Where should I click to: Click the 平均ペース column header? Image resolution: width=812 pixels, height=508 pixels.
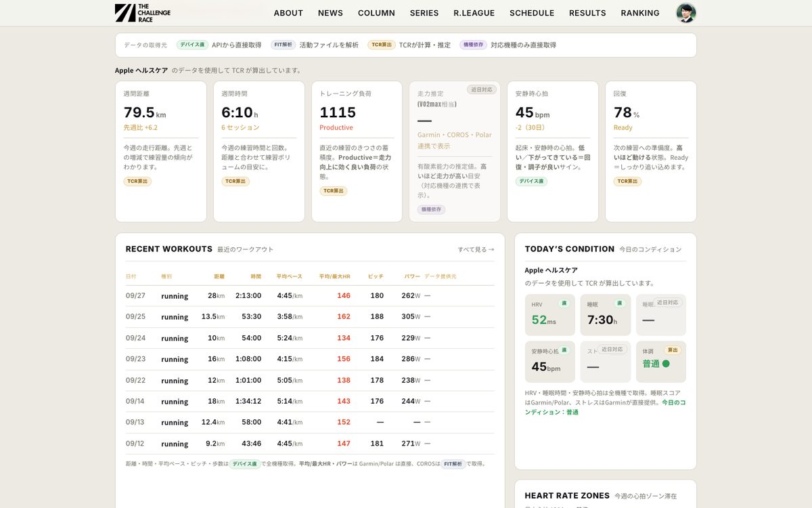[x=289, y=276]
